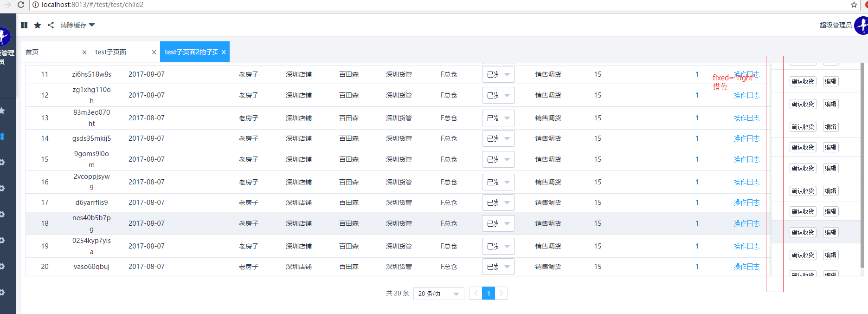Open 操作日志 link for row 12
Screen dimensions: 868x314
(746, 95)
